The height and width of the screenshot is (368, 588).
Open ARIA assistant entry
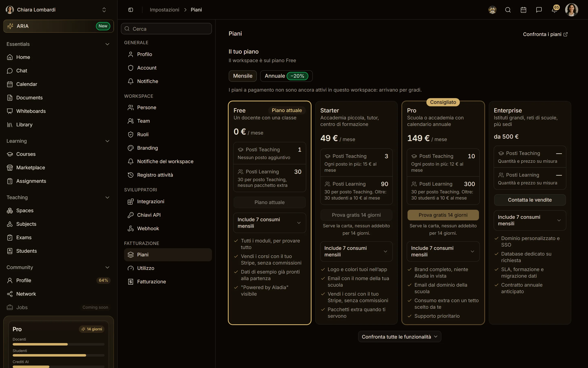[x=59, y=26]
